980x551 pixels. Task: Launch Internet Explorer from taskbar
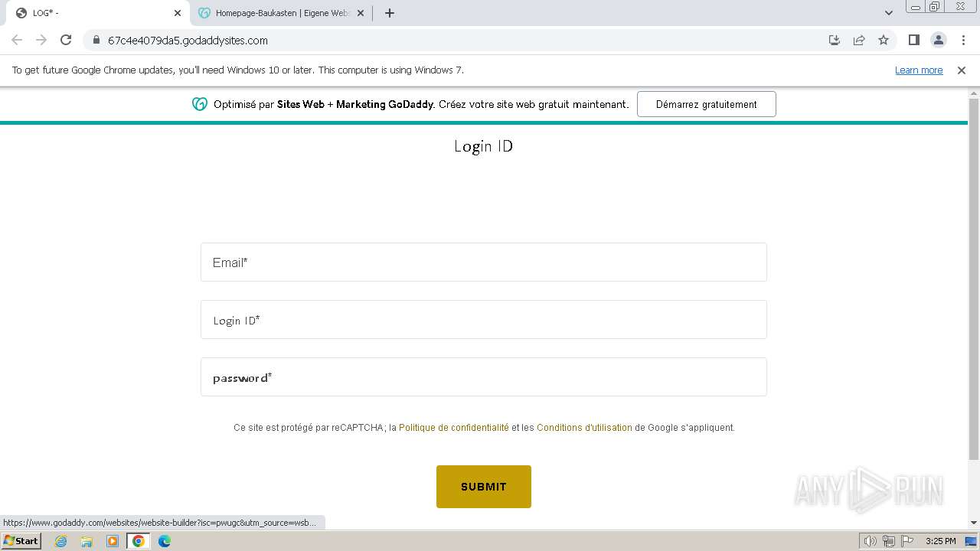click(61, 541)
